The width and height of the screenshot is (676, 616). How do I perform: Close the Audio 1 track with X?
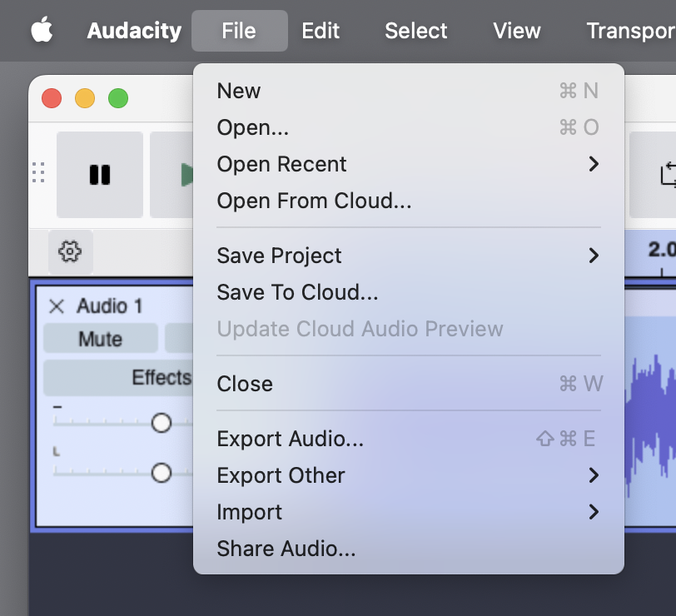pos(57,306)
